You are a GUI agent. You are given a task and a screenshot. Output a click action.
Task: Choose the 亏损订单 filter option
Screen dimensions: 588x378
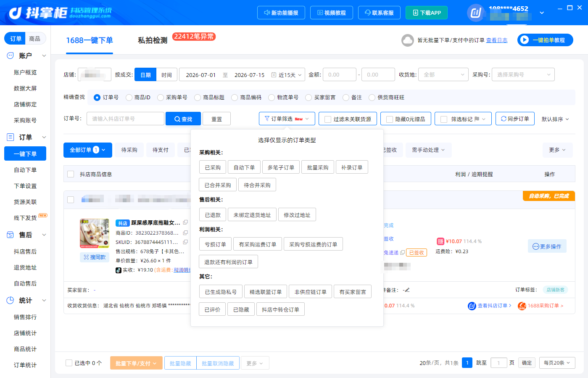point(215,244)
